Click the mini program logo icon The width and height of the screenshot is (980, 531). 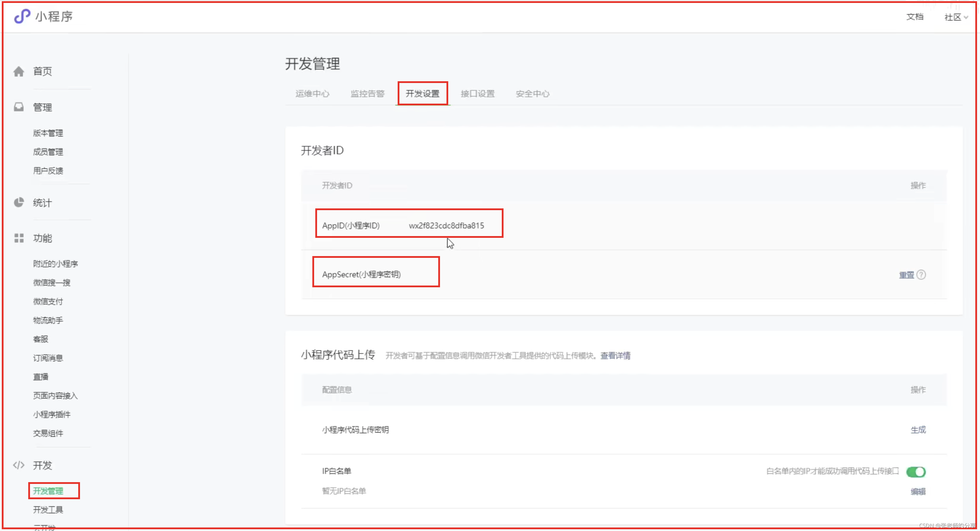[x=22, y=16]
